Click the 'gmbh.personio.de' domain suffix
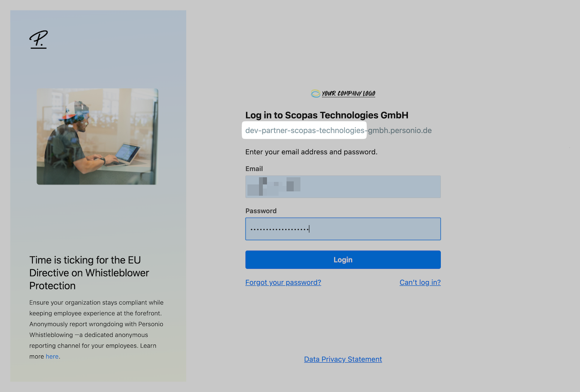580x392 pixels. tap(400, 131)
